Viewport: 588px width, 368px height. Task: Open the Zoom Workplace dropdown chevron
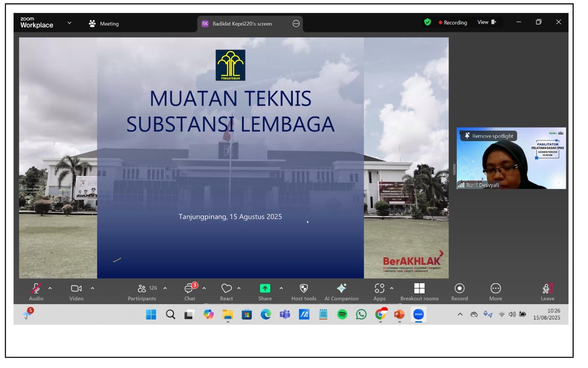pos(69,23)
